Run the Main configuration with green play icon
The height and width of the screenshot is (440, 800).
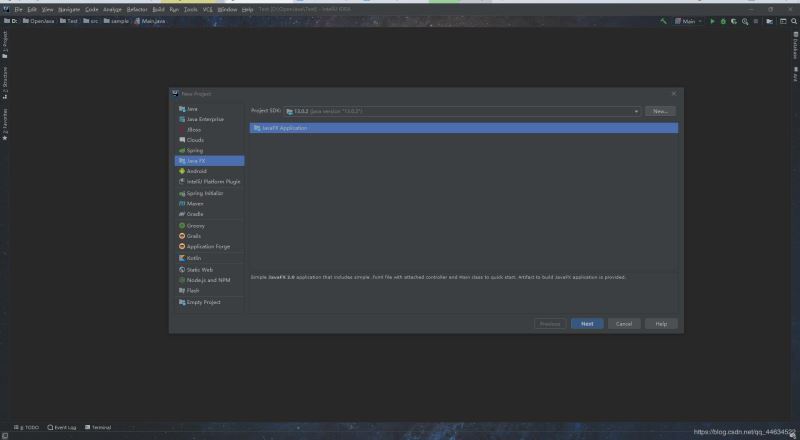pyautogui.click(x=713, y=21)
